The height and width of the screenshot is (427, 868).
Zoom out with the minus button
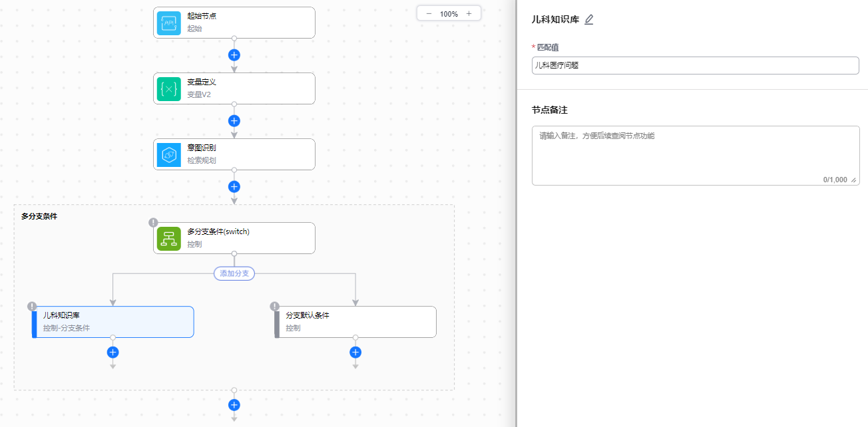click(429, 14)
